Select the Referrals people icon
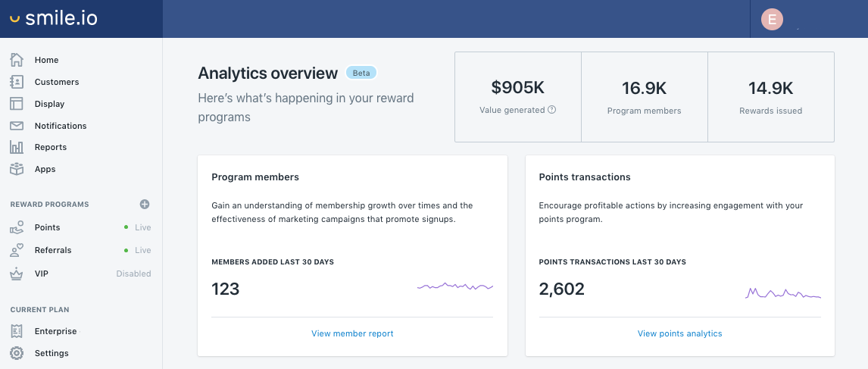868x369 pixels. (17, 251)
